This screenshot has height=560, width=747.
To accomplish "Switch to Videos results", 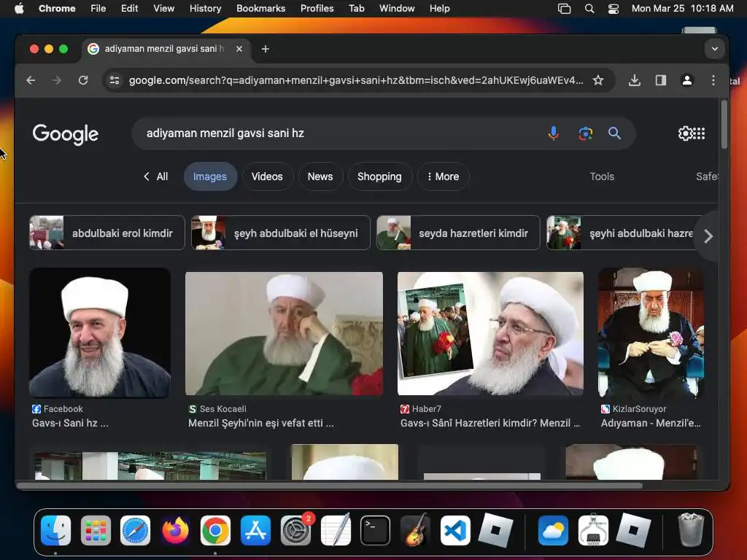I will [x=267, y=176].
